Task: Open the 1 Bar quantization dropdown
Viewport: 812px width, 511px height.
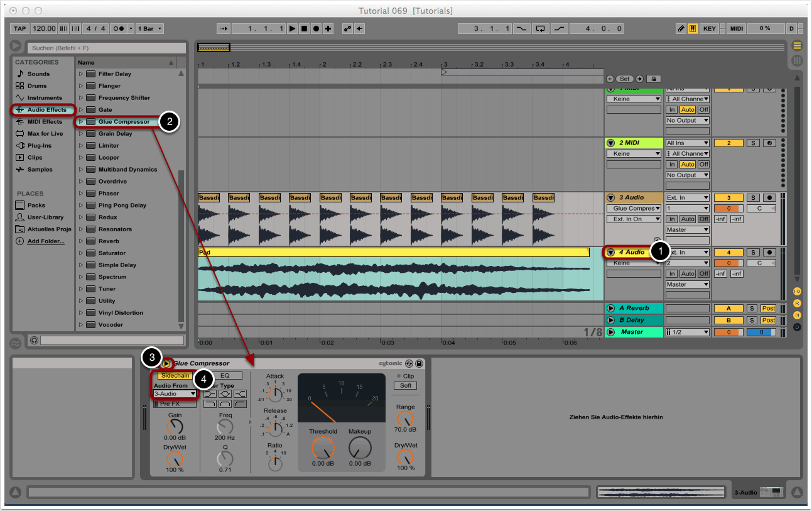Action: pos(151,28)
